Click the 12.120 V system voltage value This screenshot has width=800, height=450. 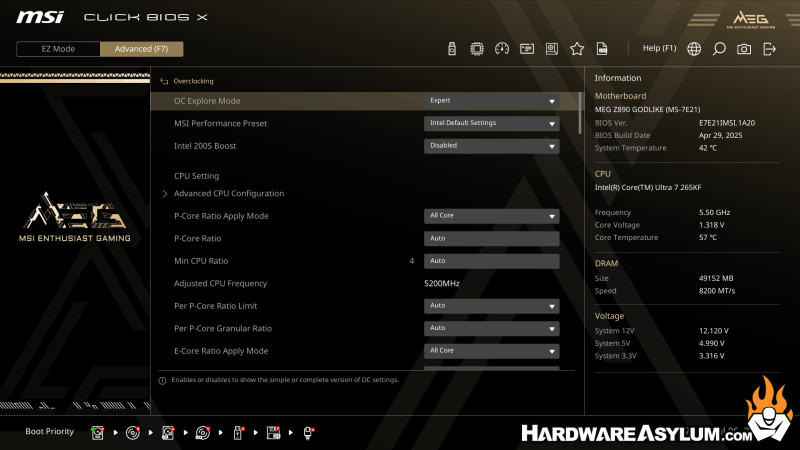coord(714,331)
